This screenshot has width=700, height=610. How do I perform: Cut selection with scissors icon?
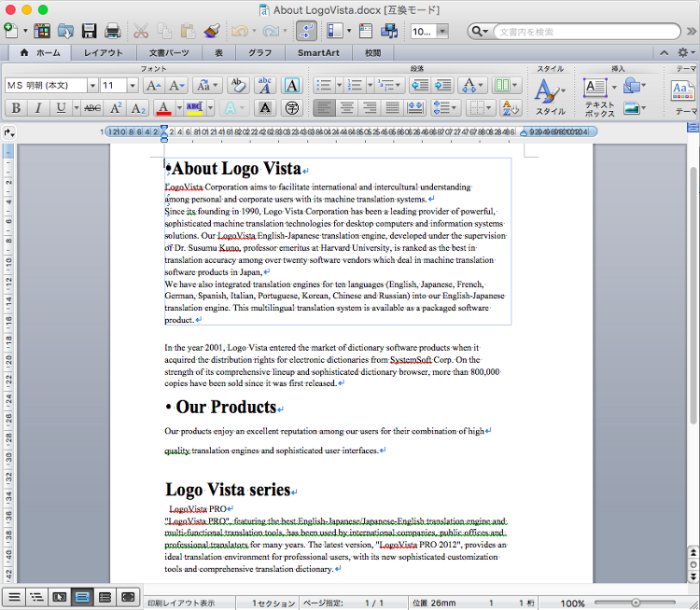click(x=141, y=31)
